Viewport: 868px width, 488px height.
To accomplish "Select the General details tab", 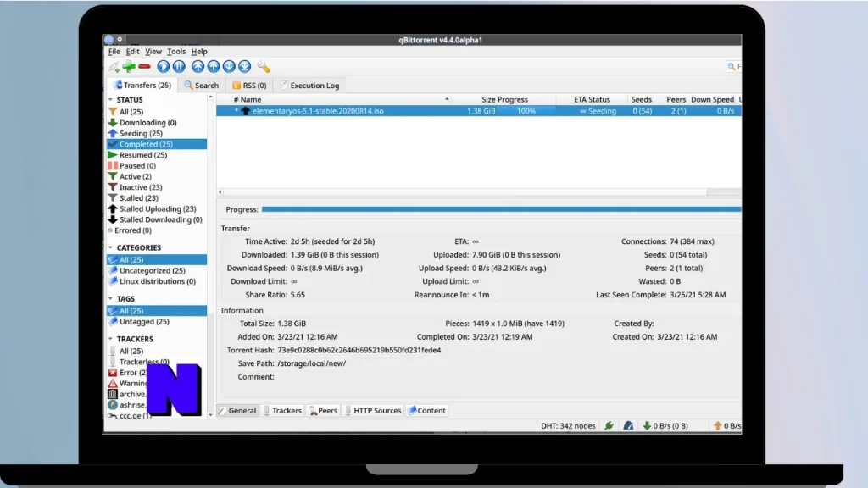I will point(237,411).
